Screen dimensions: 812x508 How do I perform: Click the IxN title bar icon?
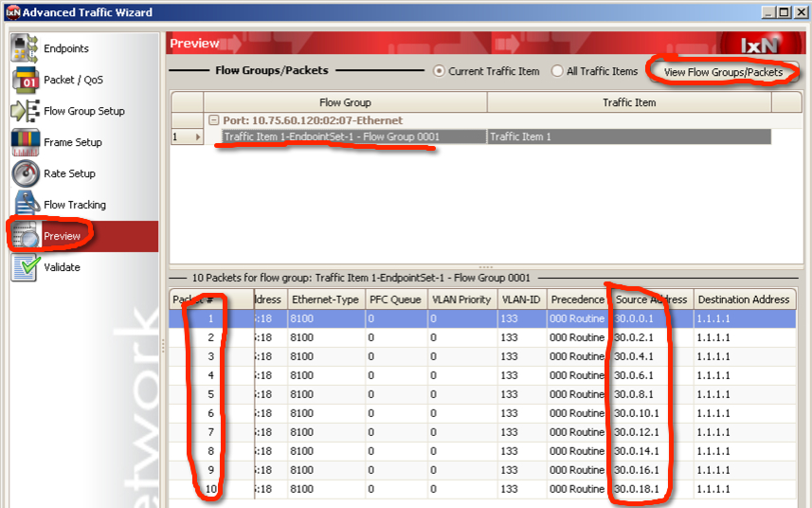13,12
